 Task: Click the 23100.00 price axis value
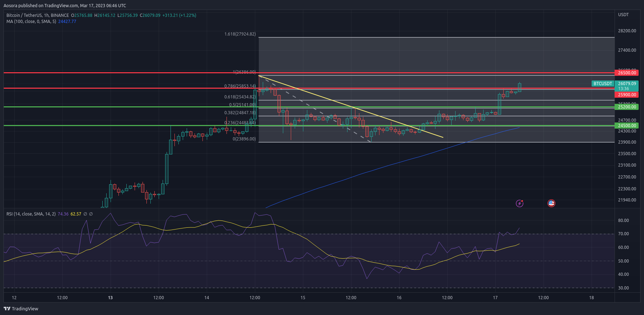coord(627,165)
